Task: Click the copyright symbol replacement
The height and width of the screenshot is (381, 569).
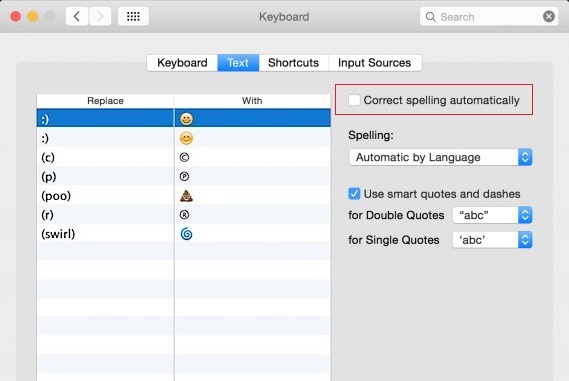Action: click(x=184, y=157)
